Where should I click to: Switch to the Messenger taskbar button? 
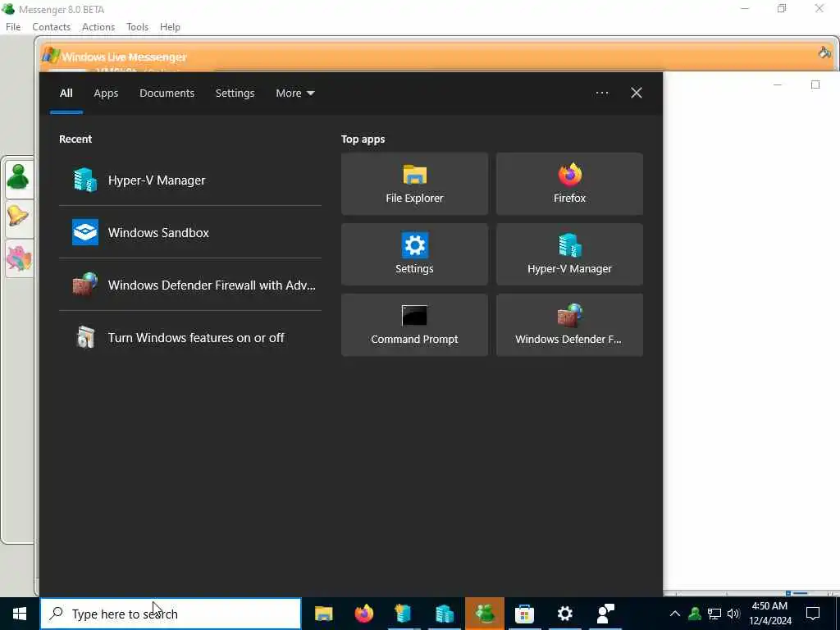coord(484,614)
